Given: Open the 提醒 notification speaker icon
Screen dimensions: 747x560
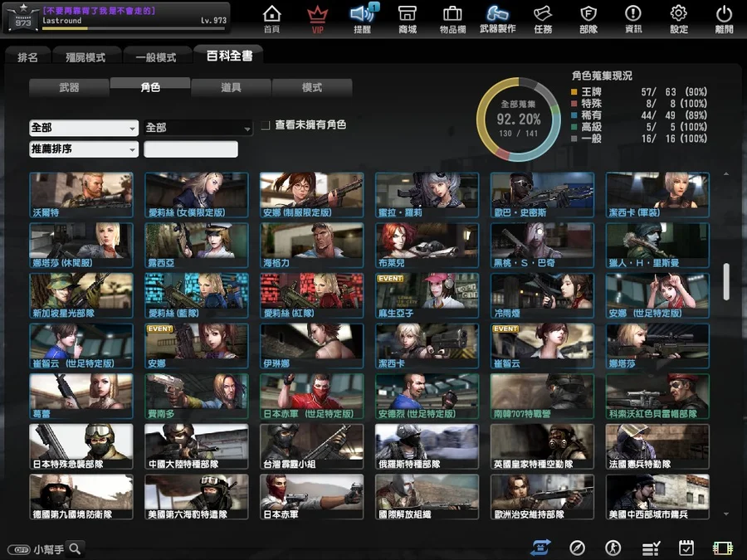Looking at the screenshot, I should (363, 18).
